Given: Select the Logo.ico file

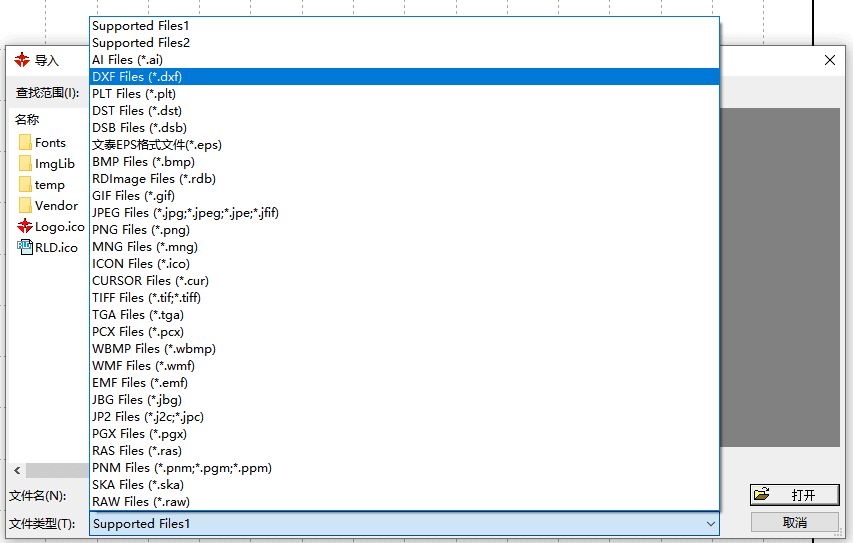Looking at the screenshot, I should (x=58, y=227).
